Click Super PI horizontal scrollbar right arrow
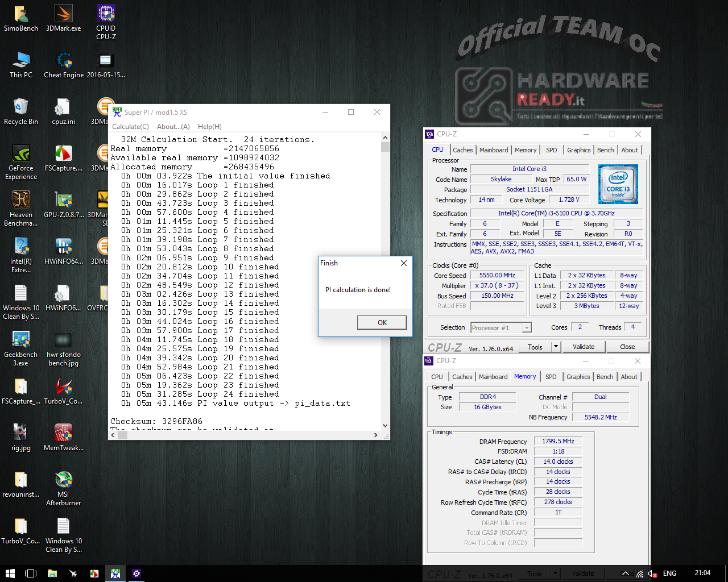 pos(375,435)
